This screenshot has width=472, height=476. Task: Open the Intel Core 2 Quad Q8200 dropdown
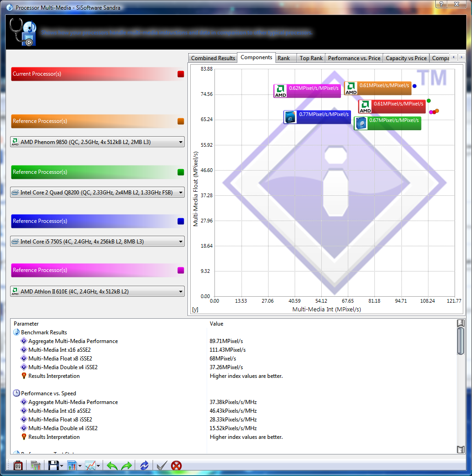point(97,192)
